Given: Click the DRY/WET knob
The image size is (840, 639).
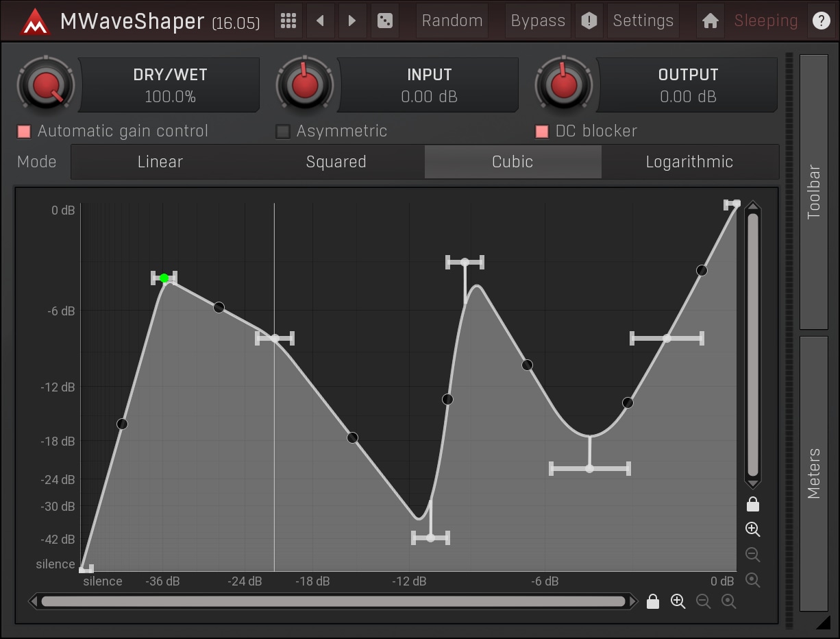Looking at the screenshot, I should pos(46,85).
